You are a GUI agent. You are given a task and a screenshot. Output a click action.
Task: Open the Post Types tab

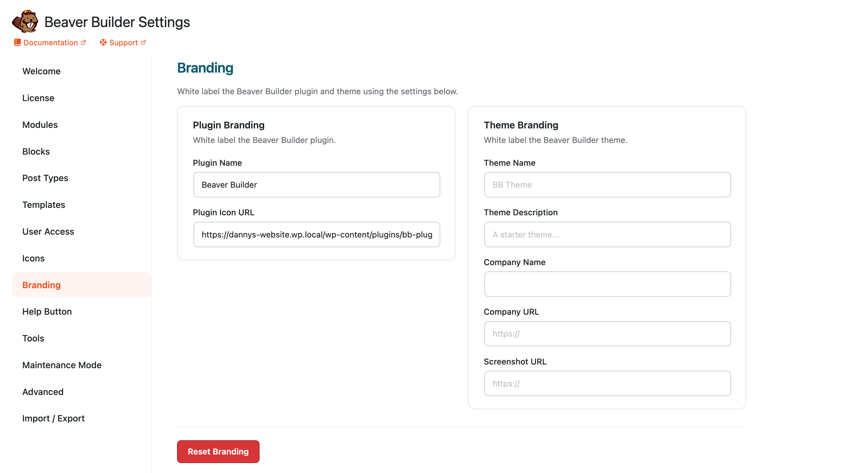pos(82,178)
